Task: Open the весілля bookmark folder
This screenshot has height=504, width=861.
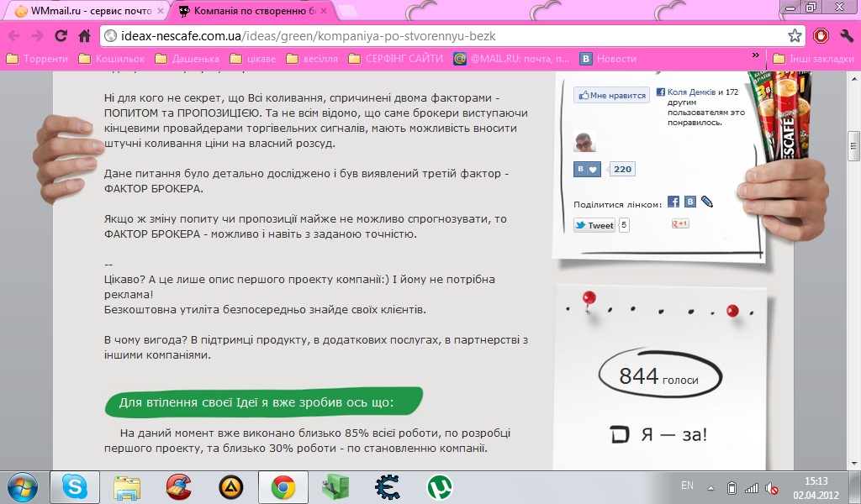Action: (312, 59)
